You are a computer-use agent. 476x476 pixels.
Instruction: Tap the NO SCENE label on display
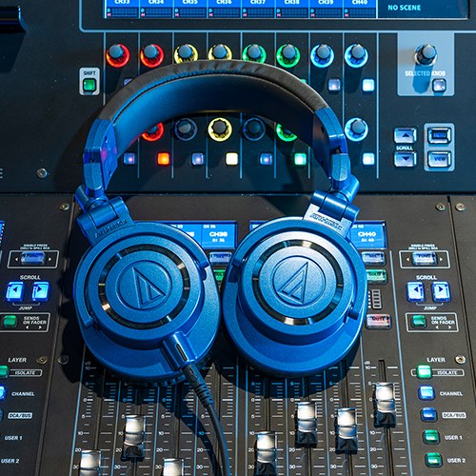point(404,8)
